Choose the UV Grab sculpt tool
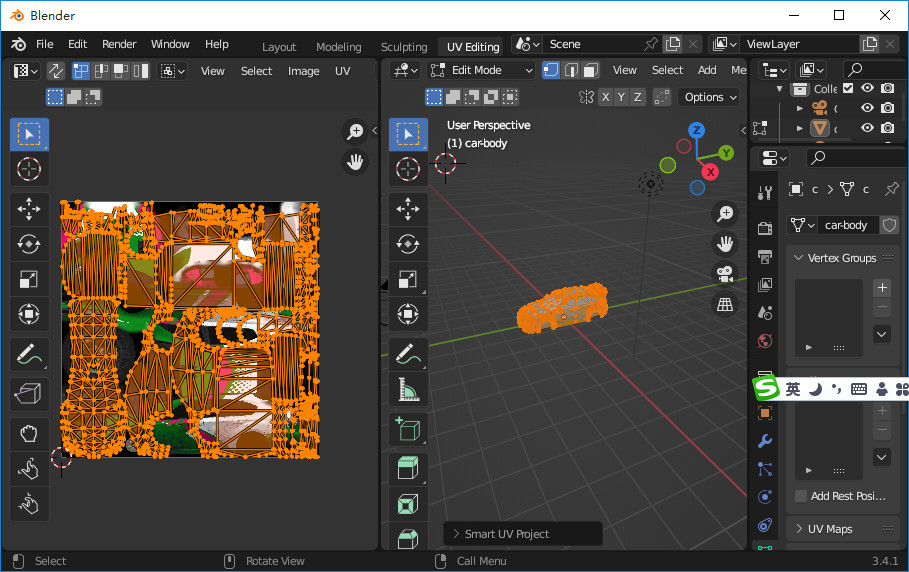The height and width of the screenshot is (572, 909). 29,432
